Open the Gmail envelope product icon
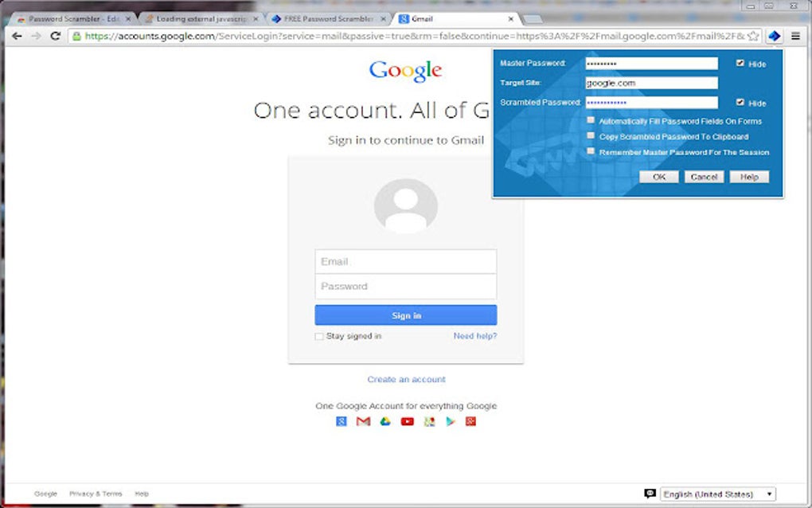This screenshot has width=812, height=508. 363,421
